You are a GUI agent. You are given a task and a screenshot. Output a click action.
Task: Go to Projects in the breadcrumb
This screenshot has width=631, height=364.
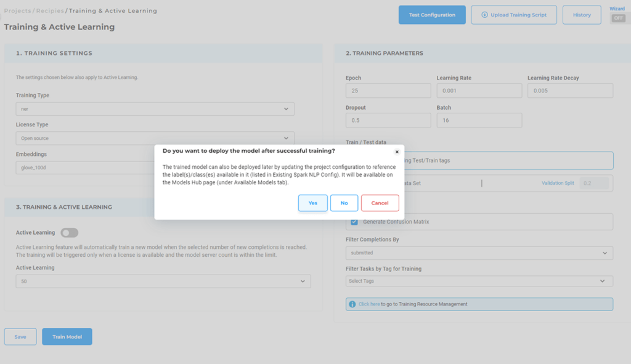(x=18, y=11)
